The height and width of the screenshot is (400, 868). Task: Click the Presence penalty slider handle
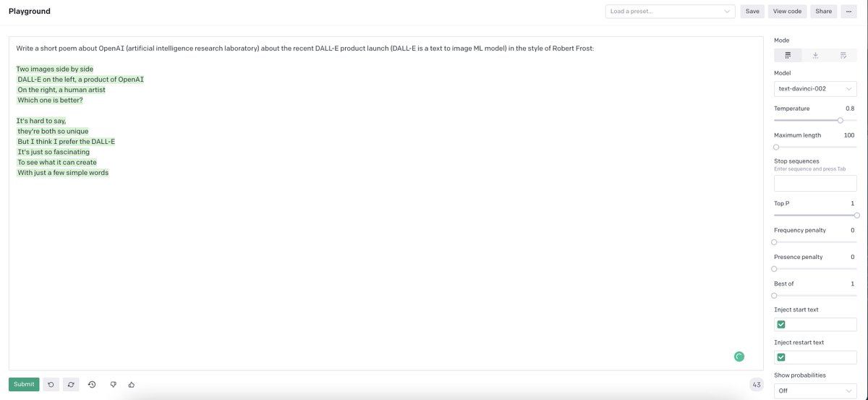click(x=774, y=268)
